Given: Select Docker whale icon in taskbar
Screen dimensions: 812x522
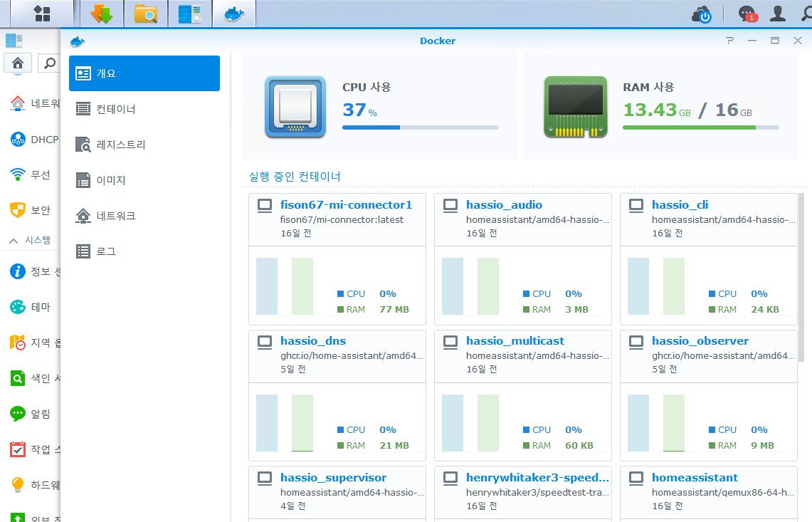Looking at the screenshot, I should 234,14.
